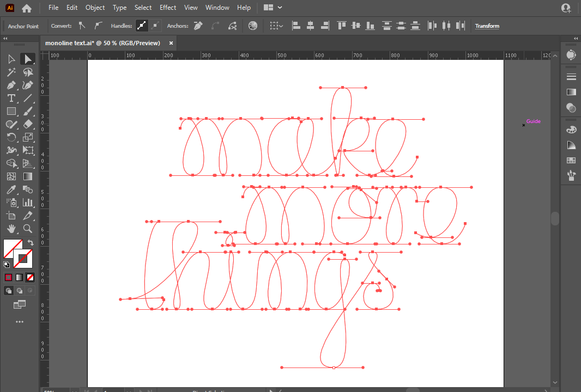This screenshot has width=581, height=392.
Task: Click Horizontal Align Left button
Action: click(x=296, y=26)
